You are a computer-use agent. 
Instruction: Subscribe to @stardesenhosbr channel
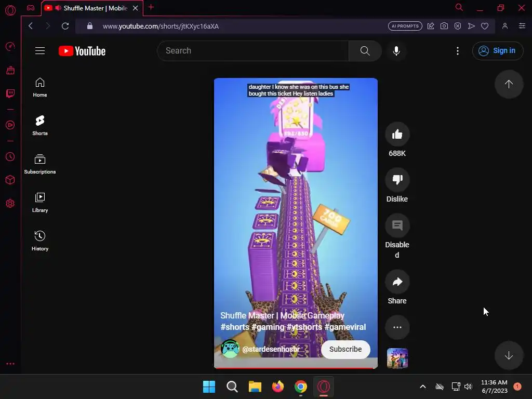[x=345, y=349]
